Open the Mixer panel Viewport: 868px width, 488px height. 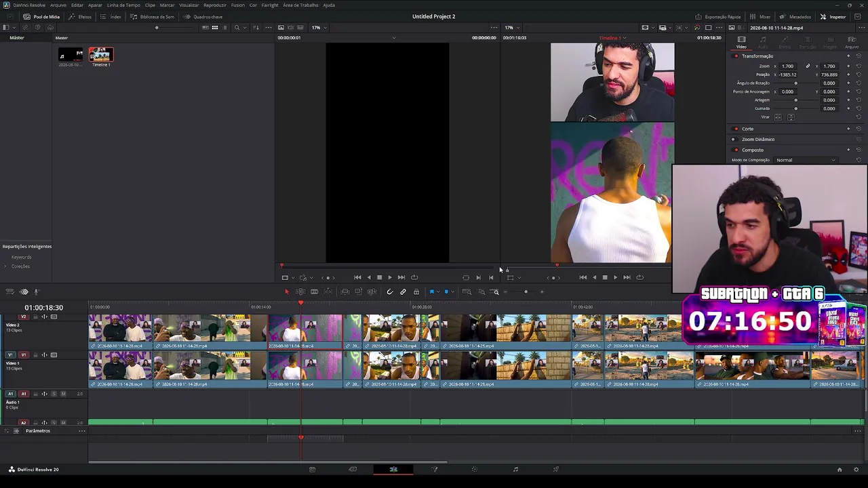click(760, 16)
